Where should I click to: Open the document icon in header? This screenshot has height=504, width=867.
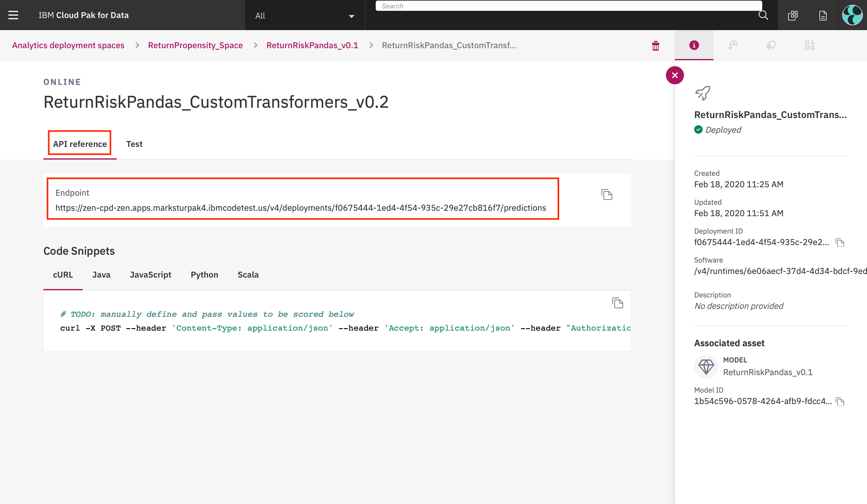823,15
